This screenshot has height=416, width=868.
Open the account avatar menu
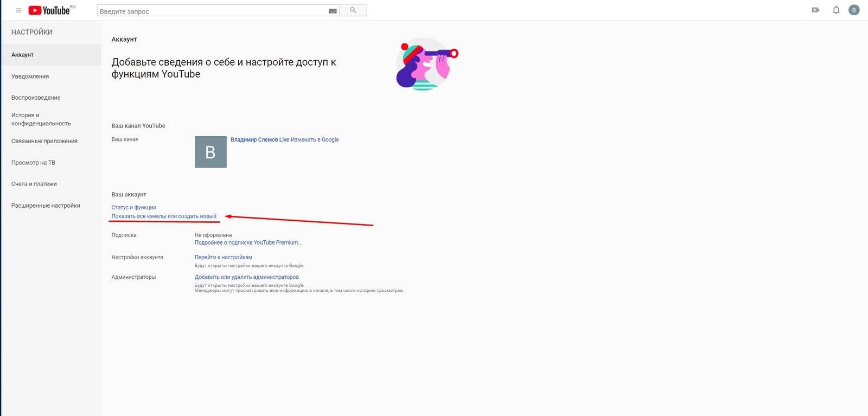pos(854,10)
